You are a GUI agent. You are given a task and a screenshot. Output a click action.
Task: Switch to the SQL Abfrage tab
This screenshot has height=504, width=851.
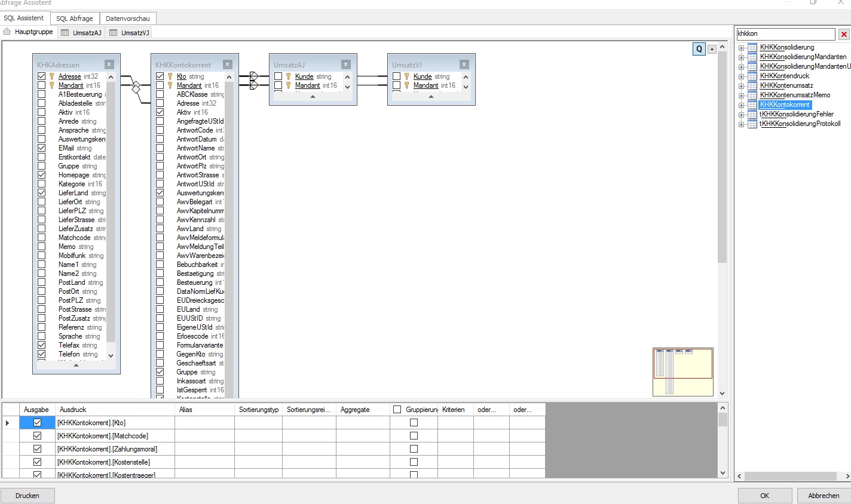point(75,19)
